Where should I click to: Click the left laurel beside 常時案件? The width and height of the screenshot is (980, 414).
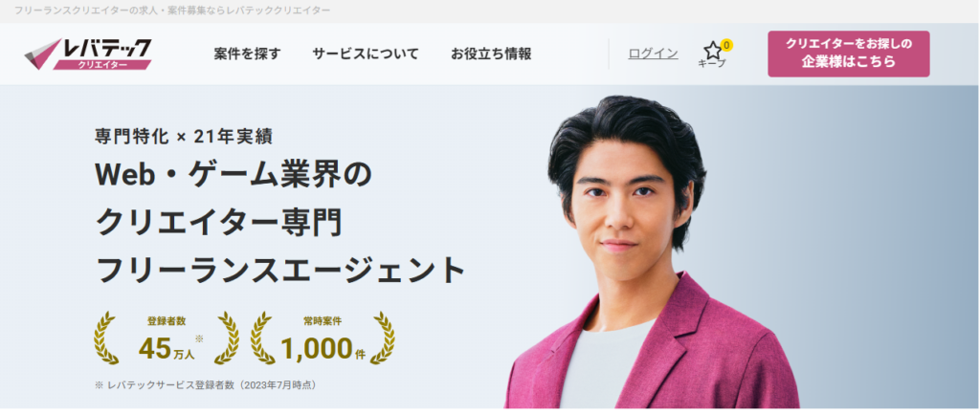262,338
